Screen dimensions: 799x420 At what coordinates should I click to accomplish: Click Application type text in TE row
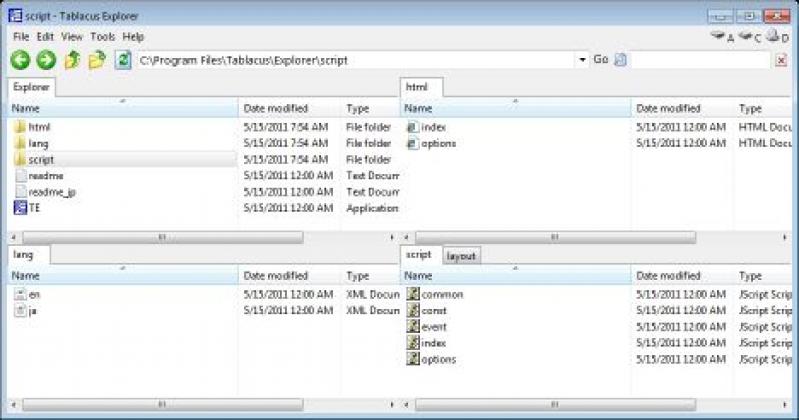pos(372,208)
